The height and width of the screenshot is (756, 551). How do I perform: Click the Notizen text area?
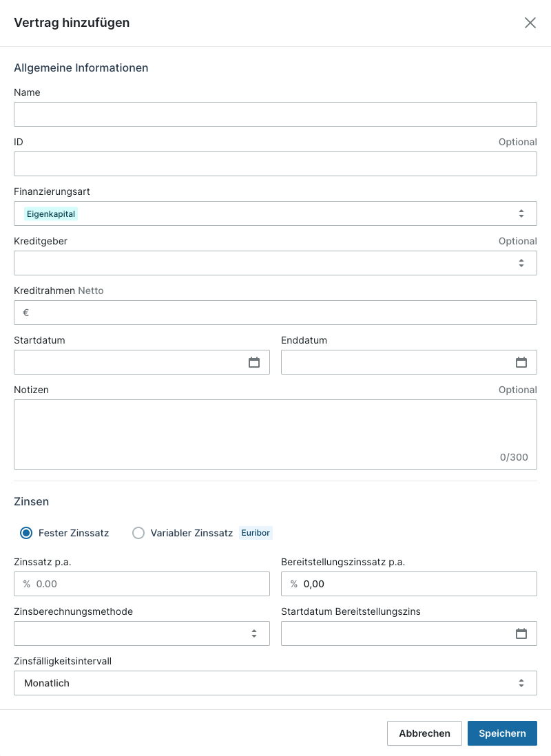pos(275,434)
